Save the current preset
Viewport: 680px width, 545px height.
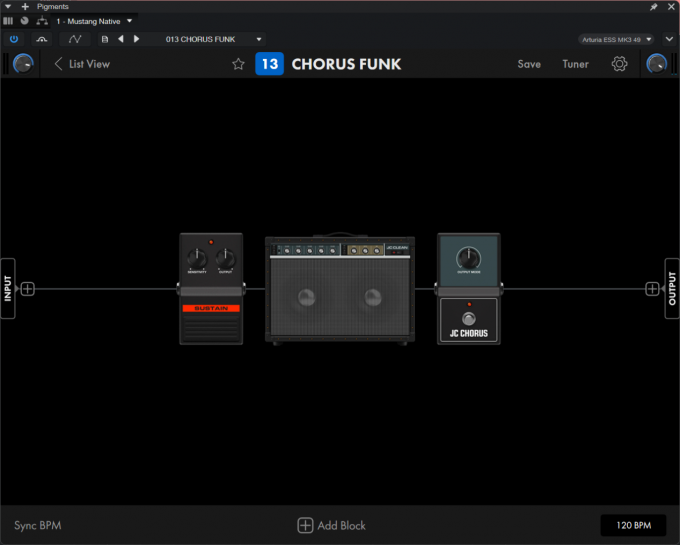click(x=529, y=64)
